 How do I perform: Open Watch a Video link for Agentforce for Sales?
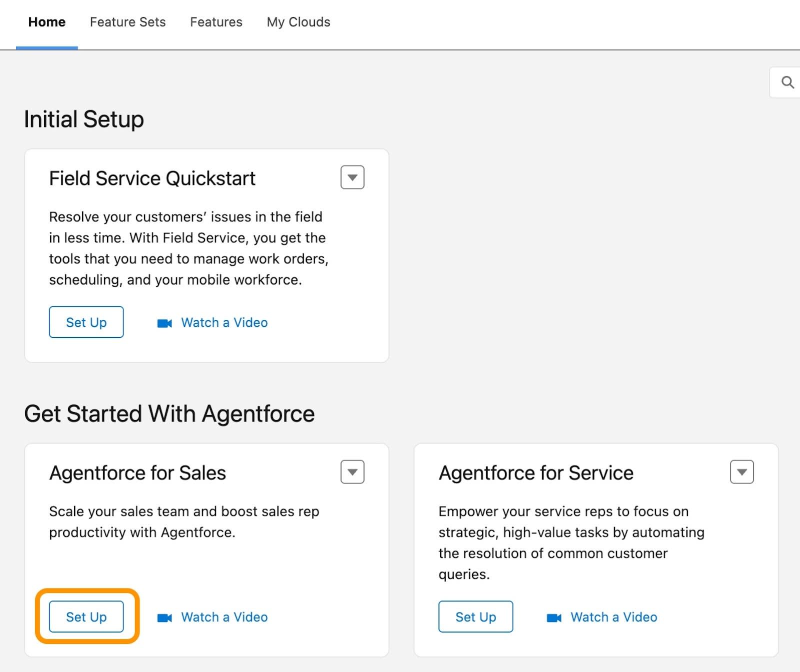click(224, 617)
